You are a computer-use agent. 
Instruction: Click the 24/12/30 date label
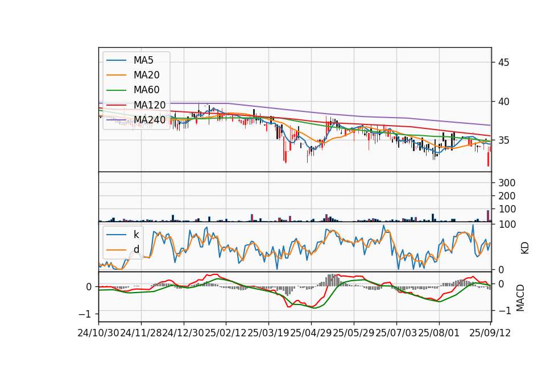point(184,333)
